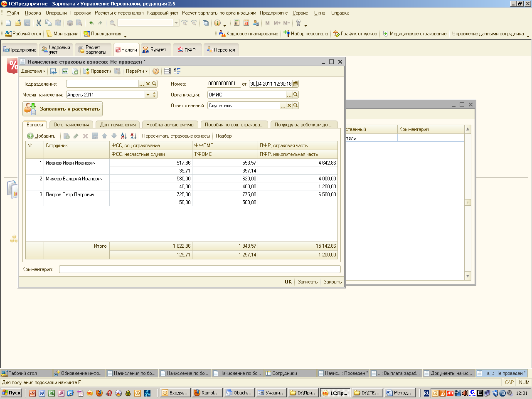532x399 pixels.
Task: Open the Кадровый учет menu bar item
Action: [163, 13]
